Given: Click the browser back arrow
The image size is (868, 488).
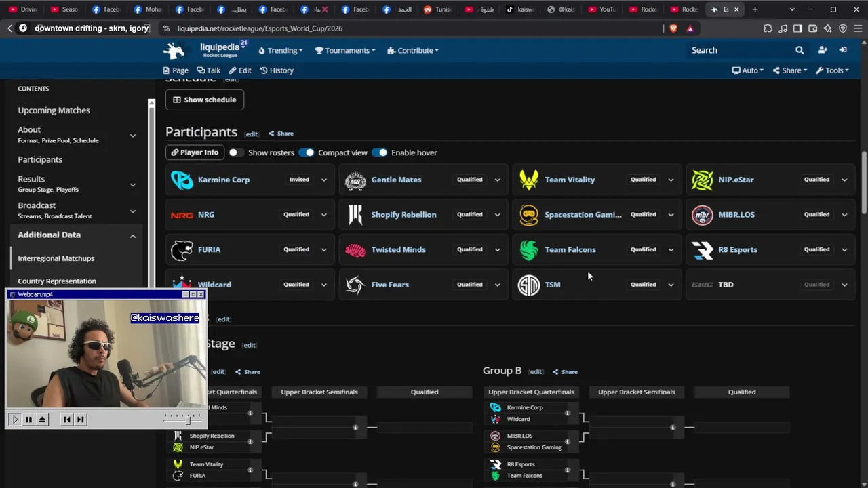Looking at the screenshot, I should 9,28.
